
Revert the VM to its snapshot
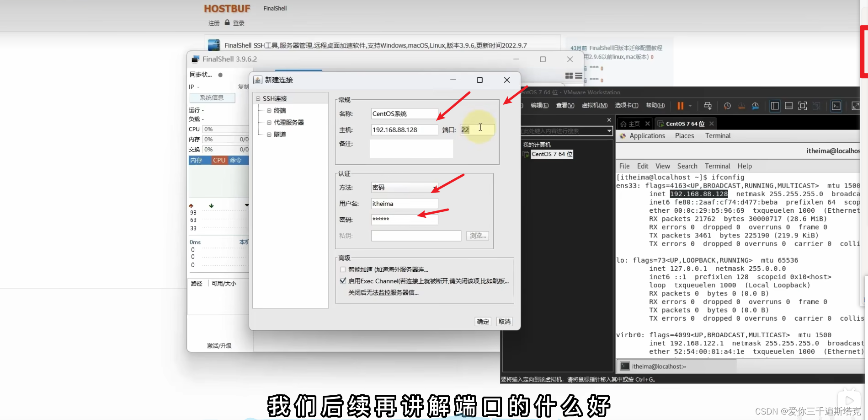pyautogui.click(x=742, y=106)
